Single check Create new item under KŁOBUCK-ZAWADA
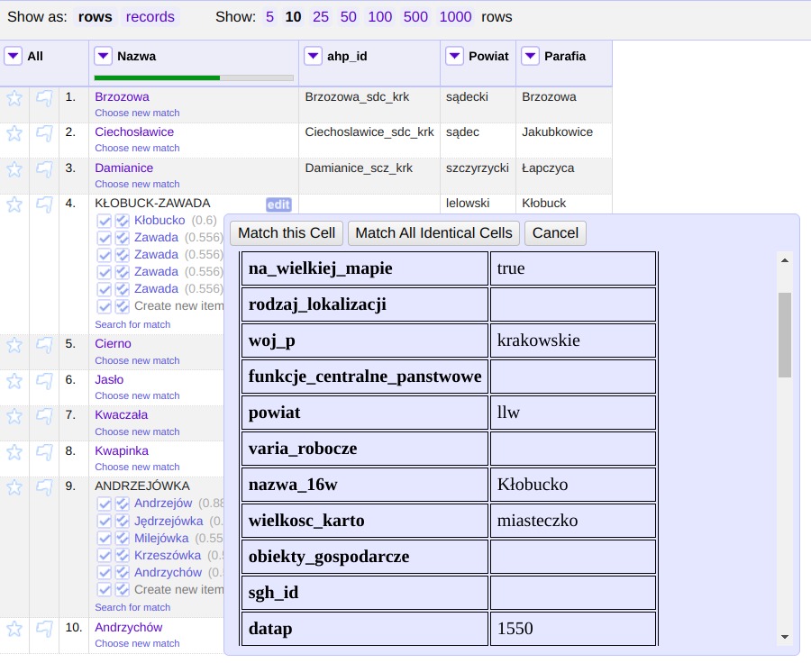Screen dimensions: 811x672 point(105,306)
